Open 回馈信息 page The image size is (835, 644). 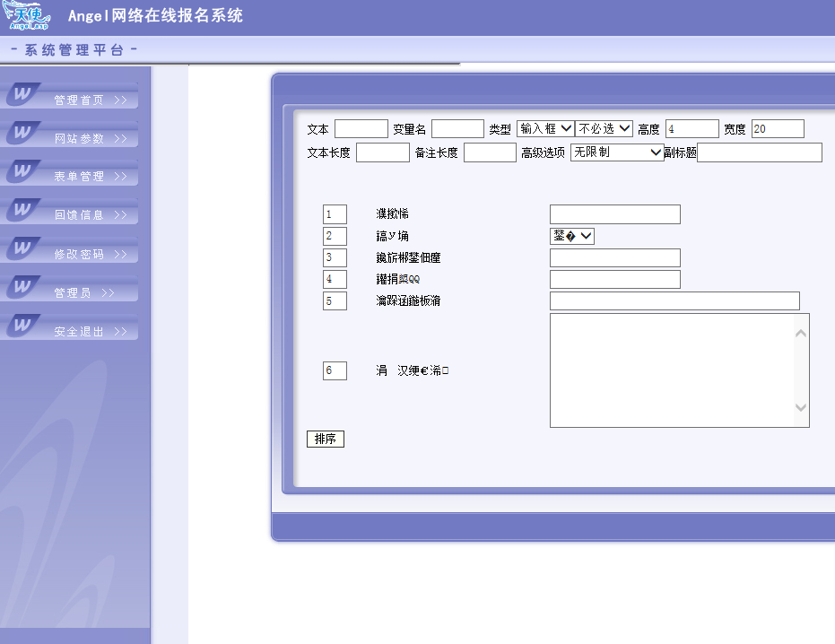coord(79,215)
